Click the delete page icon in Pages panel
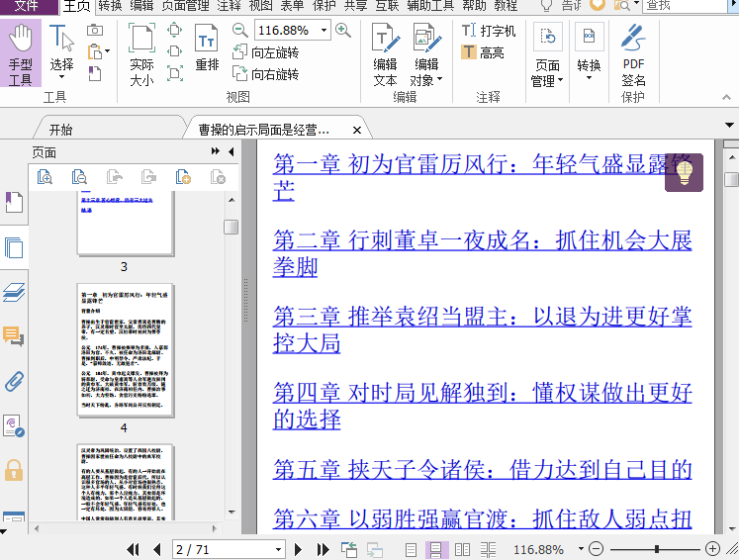The image size is (739, 560). 218,177
